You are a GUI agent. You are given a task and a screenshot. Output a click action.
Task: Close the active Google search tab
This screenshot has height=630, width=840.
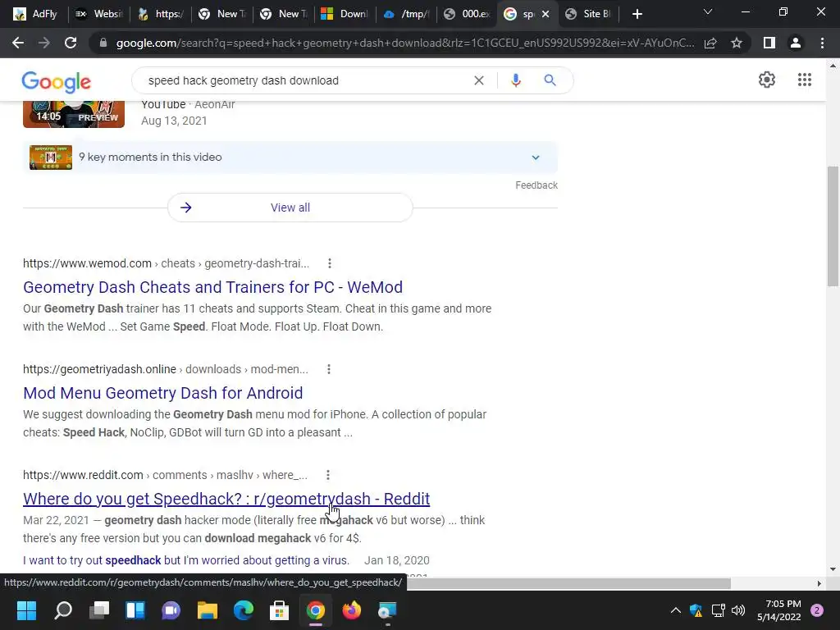coord(546,14)
